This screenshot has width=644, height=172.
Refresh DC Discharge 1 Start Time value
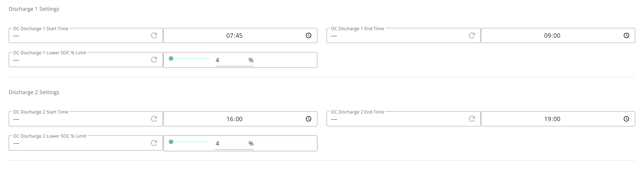[x=154, y=35]
